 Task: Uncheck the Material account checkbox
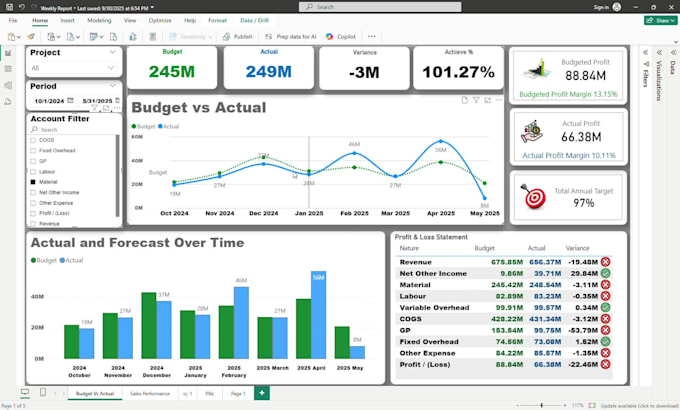click(33, 182)
